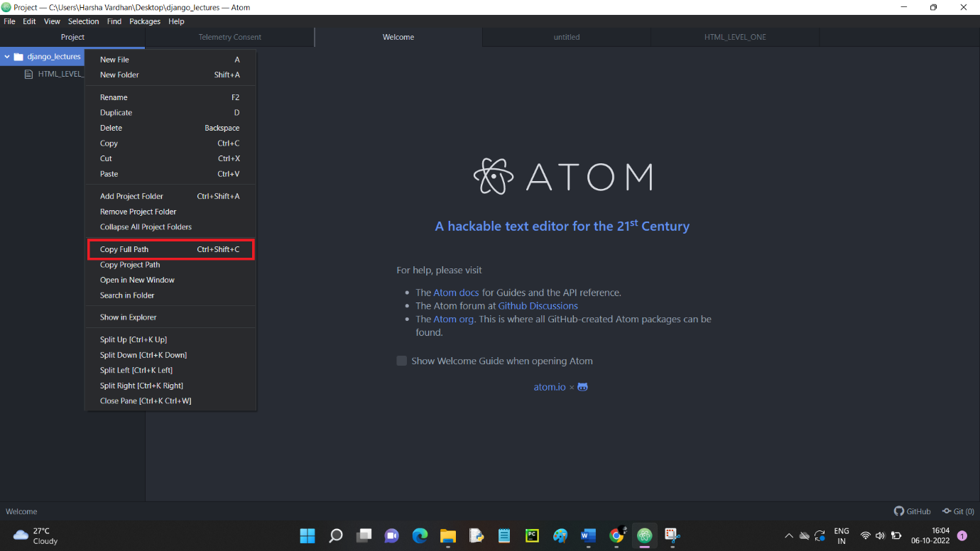This screenshot has height=551, width=980.
Task: Click the django_lectures folder icon
Action: [x=18, y=57]
